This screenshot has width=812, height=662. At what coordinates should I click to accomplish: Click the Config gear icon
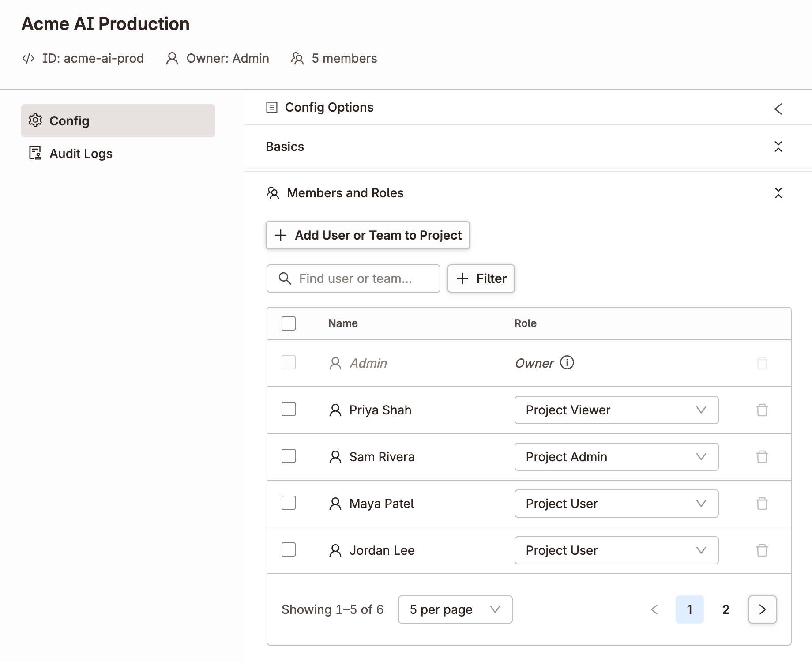(35, 120)
